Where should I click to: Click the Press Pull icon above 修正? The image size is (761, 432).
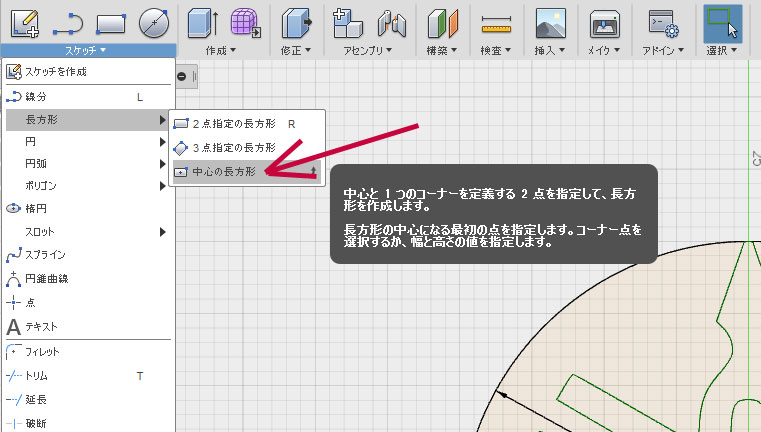pos(296,21)
